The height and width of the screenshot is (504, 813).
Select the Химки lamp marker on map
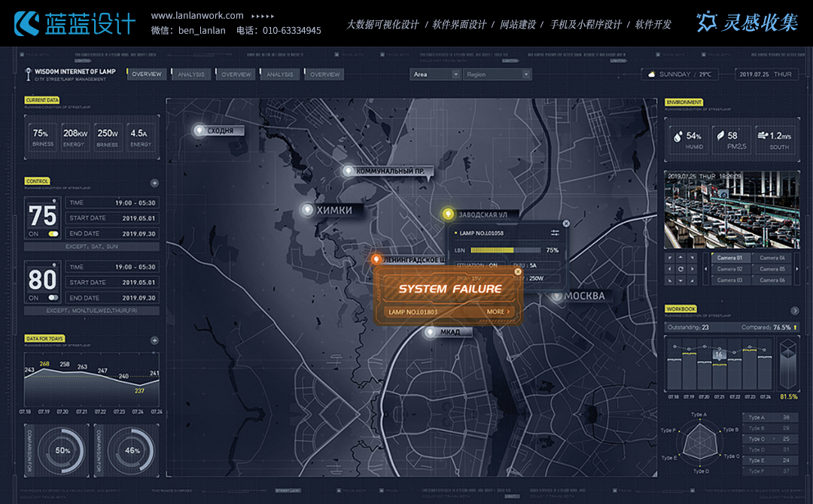tap(307, 209)
